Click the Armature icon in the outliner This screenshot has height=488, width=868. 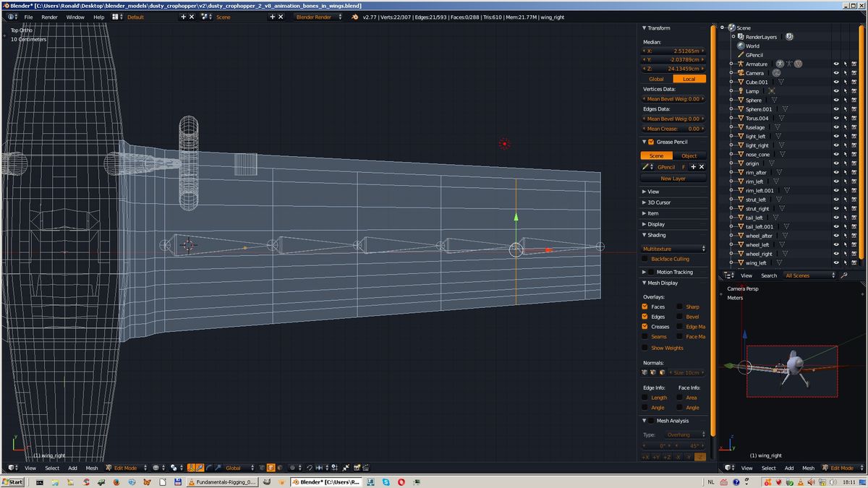pyautogui.click(x=741, y=64)
